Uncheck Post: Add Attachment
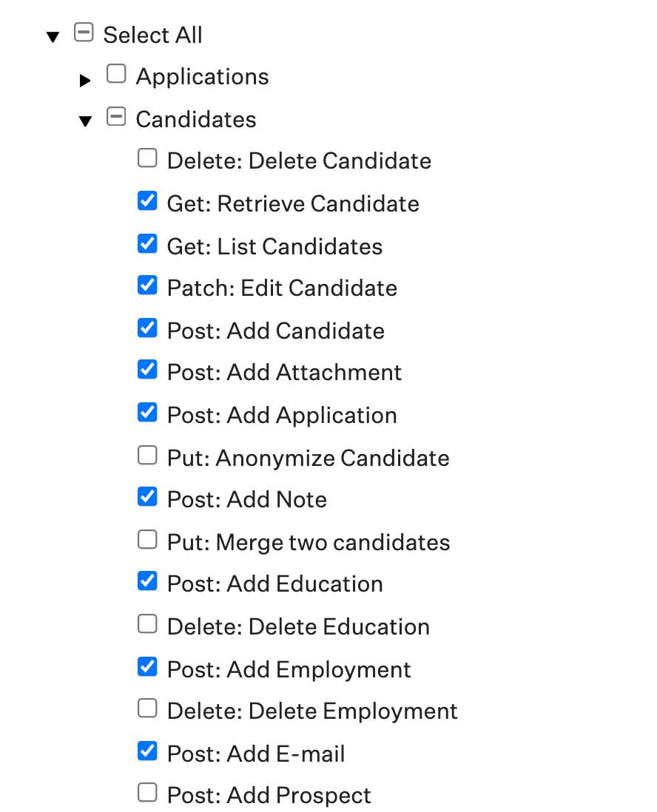Screen dimensions: 657x812 [x=147, y=369]
